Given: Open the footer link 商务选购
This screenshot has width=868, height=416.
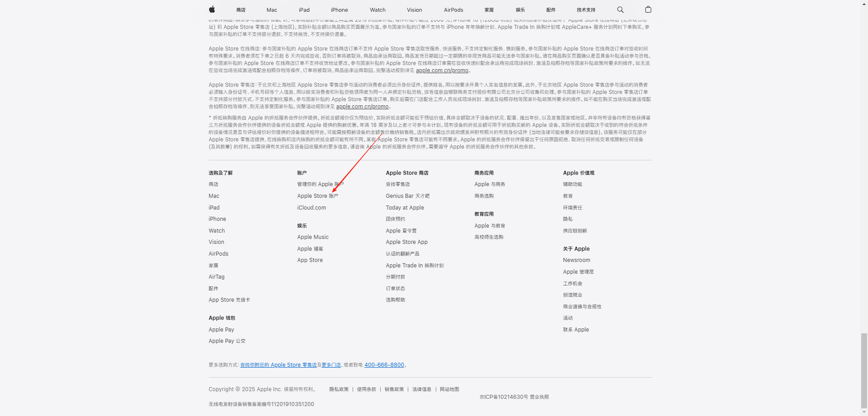Looking at the screenshot, I should pyautogui.click(x=484, y=196).
